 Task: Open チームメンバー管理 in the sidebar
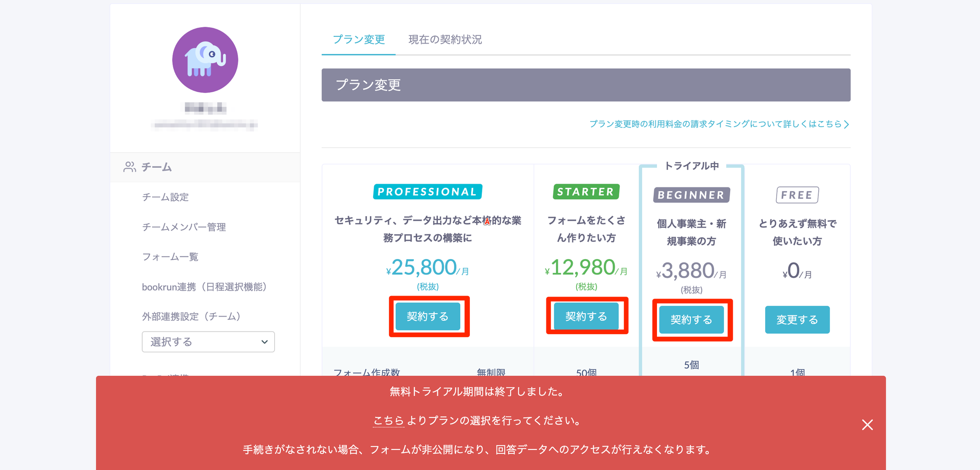click(x=184, y=227)
